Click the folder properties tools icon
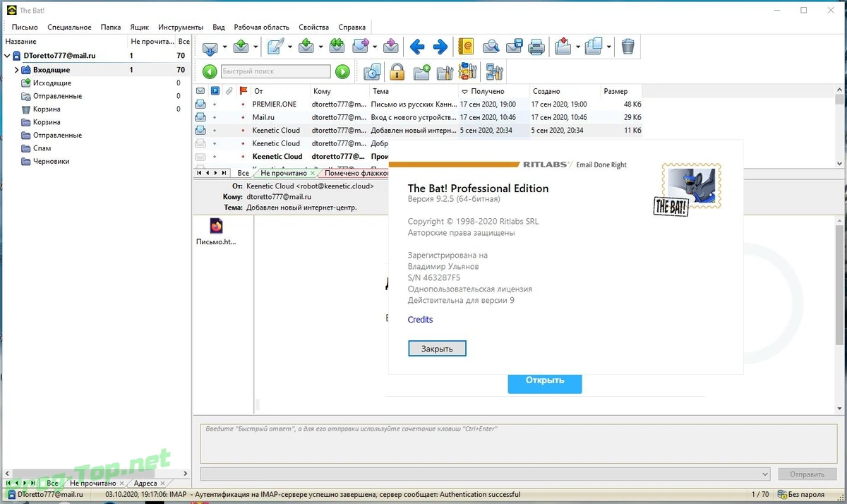This screenshot has height=504, width=847. point(445,71)
